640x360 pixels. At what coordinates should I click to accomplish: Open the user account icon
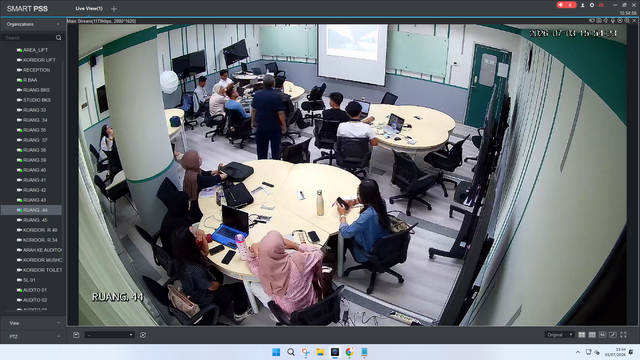[x=582, y=5]
